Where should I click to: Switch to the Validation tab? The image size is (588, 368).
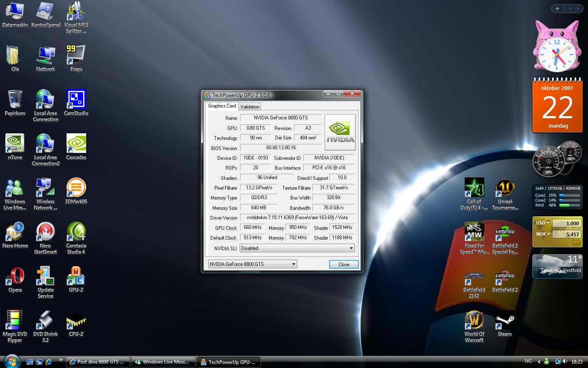click(x=250, y=106)
